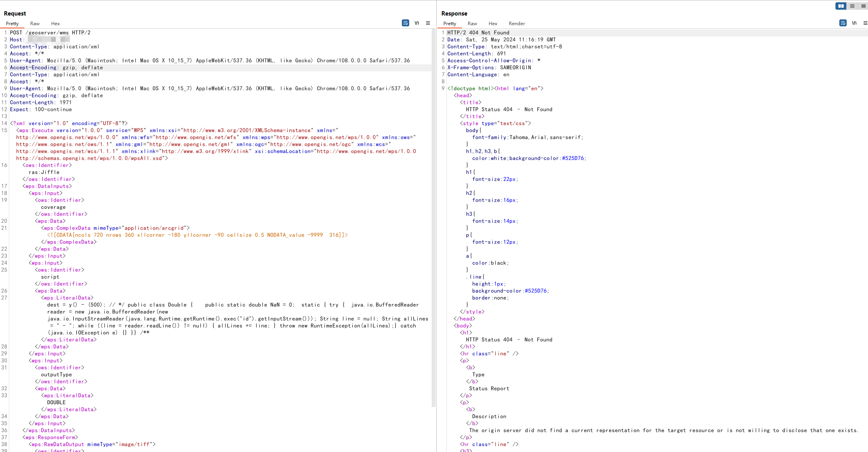The image size is (868, 452).
Task: Toggle non-printable characters (\n) in Request panel
Action: pos(417,23)
